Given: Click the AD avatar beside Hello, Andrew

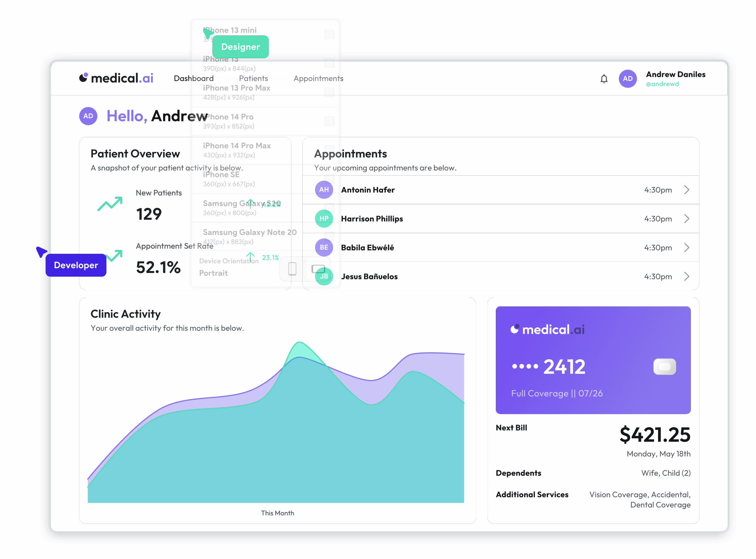Looking at the screenshot, I should 88,116.
